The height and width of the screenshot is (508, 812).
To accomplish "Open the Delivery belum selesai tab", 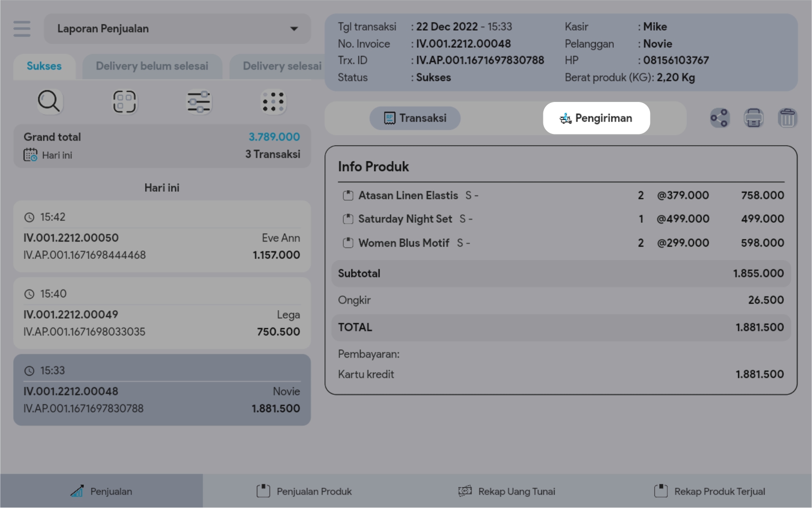I will [152, 66].
